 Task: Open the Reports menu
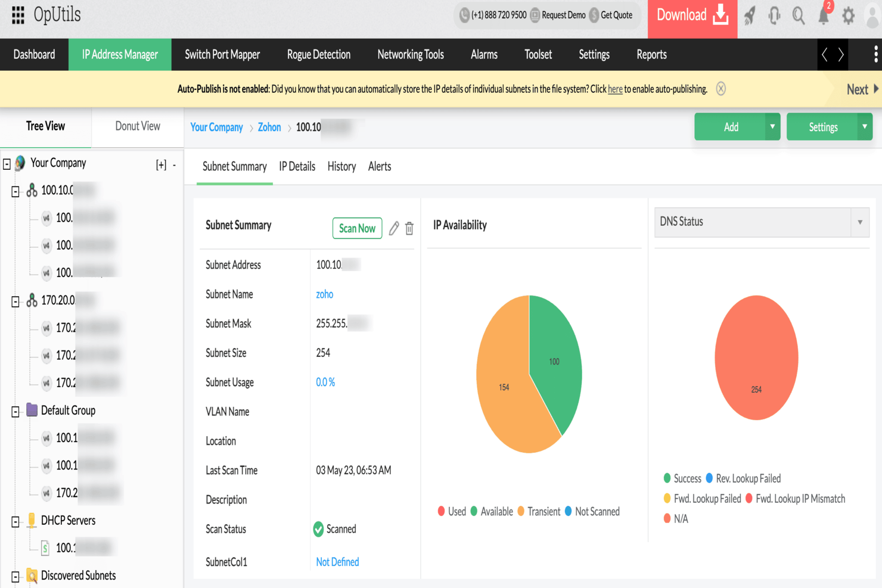(x=651, y=55)
